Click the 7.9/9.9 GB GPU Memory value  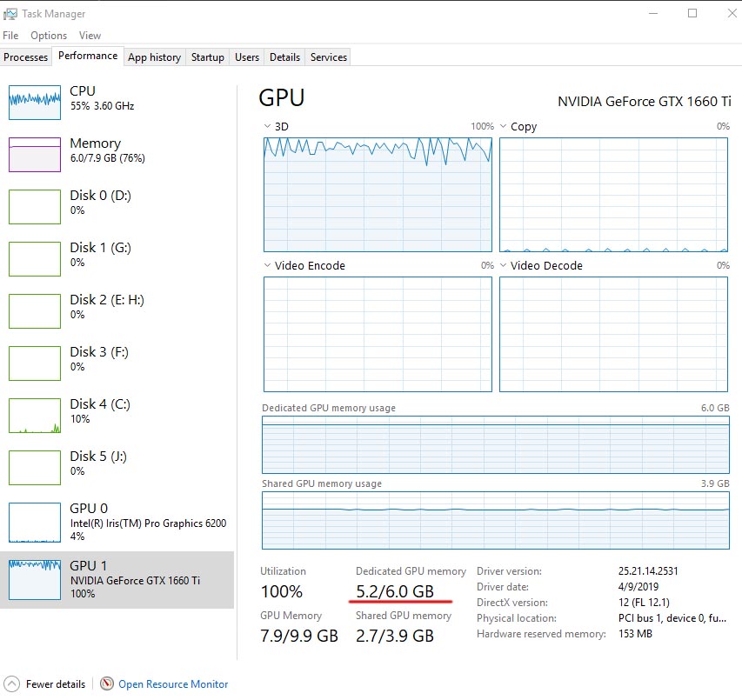coord(299,636)
